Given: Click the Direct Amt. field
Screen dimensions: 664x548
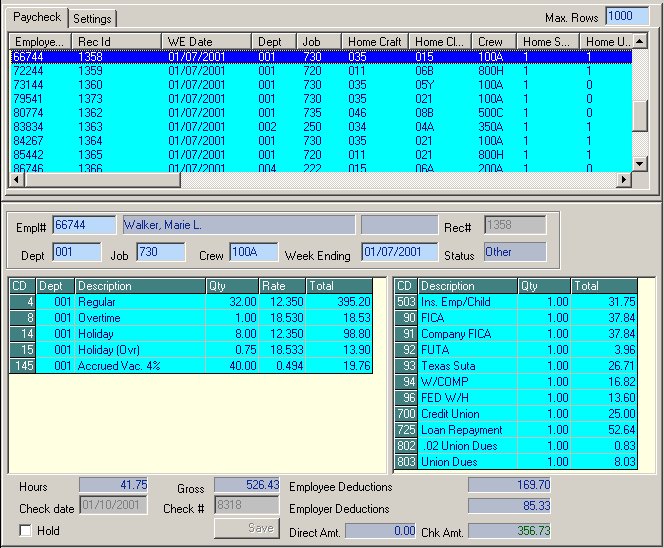Looking at the screenshot, I should click(x=380, y=530).
